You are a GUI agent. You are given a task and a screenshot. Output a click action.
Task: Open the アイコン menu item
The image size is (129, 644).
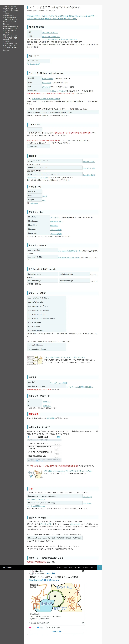(93, 567)
